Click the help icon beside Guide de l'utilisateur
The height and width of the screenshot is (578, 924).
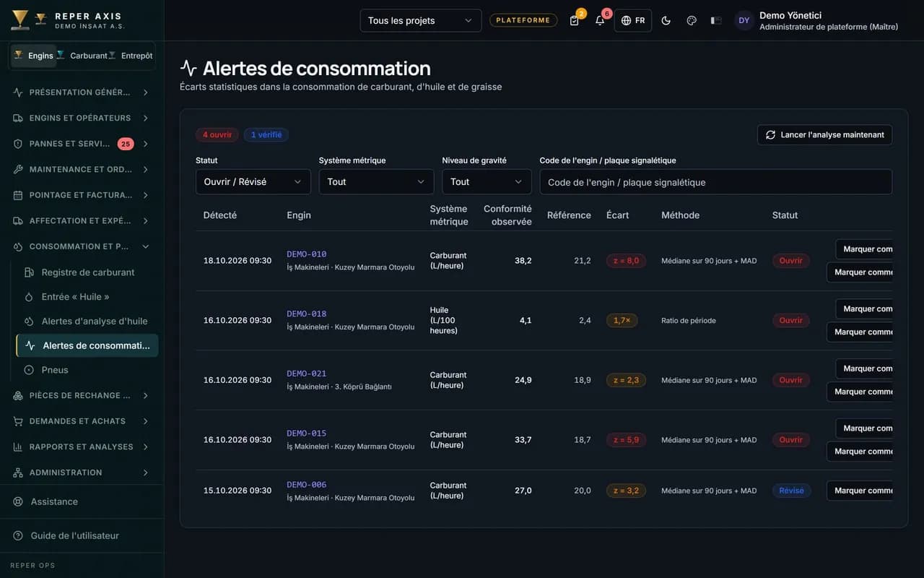18,535
